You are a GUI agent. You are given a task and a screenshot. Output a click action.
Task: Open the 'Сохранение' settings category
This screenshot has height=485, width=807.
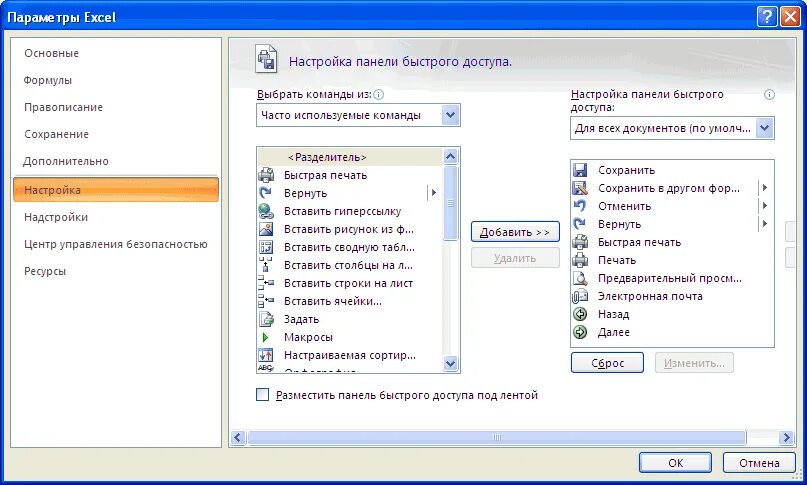[x=56, y=134]
